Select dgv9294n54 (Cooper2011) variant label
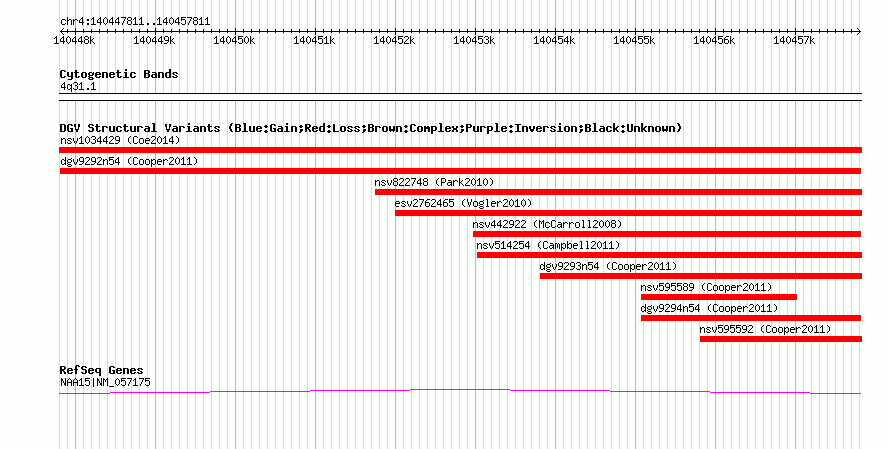The image size is (890, 449). click(710, 308)
